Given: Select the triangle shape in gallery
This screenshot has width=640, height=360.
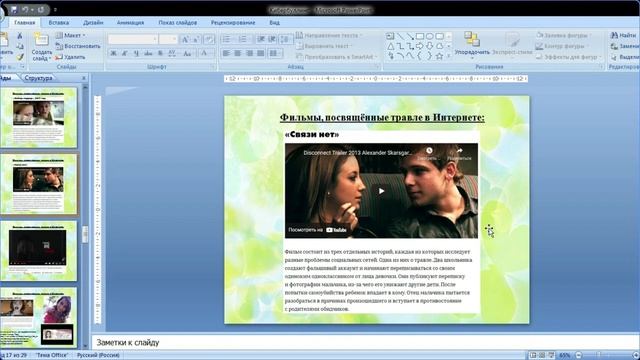Looking at the screenshot, I should tap(390, 46).
